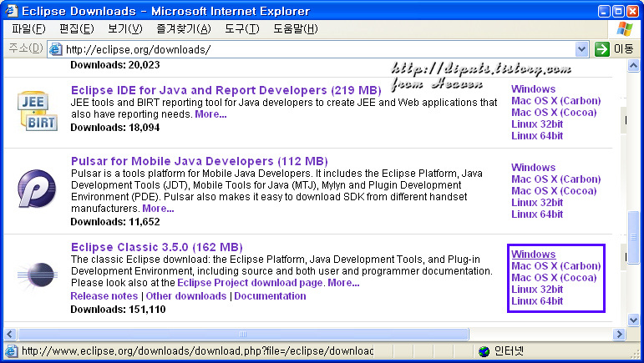The width and height of the screenshot is (644, 363).
Task: Click the page icon in address bar
Action: 55,49
